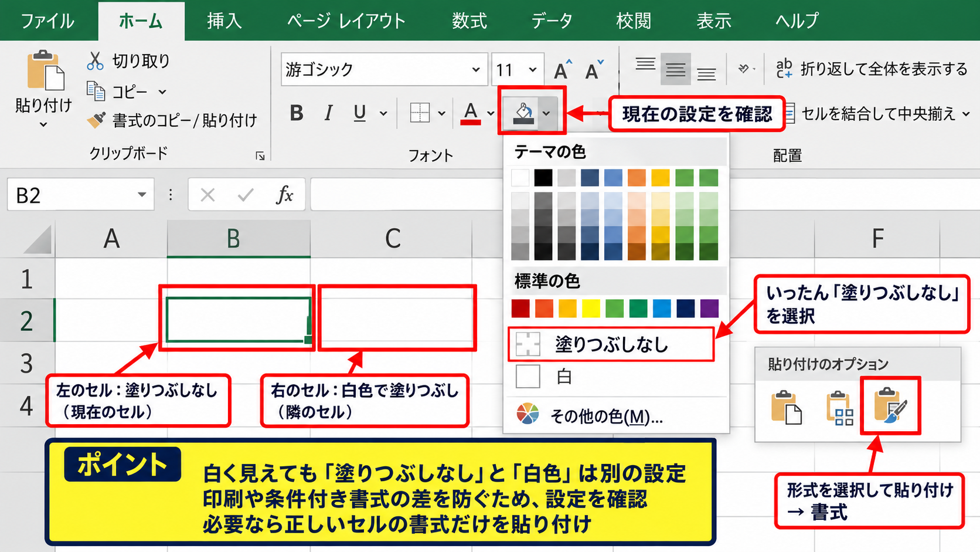Viewport: 980px width, 552px height.
Task: Open the font size 11 dropdown
Action: 532,70
